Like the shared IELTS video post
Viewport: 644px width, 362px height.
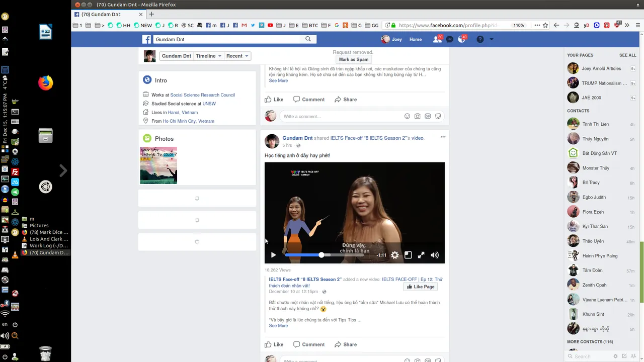point(274,344)
